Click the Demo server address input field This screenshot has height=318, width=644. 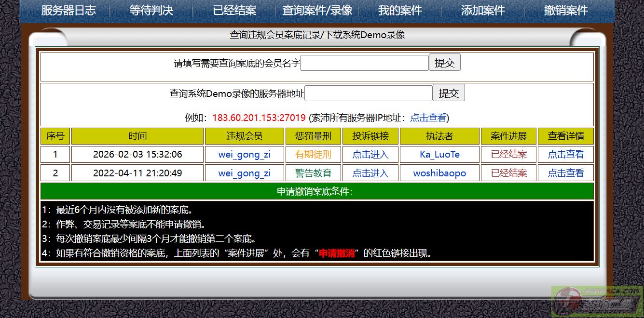369,93
